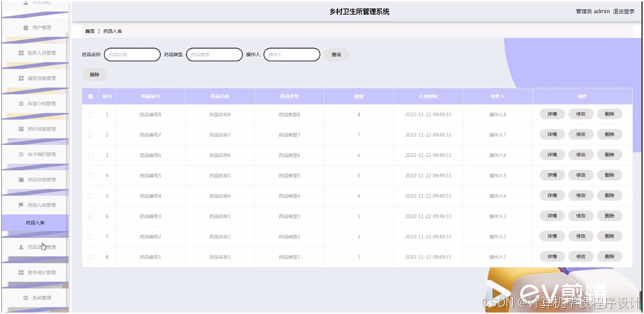The width and height of the screenshot is (644, 314).
Task: Open 详情 for row 药品编号7
Action: (552, 134)
